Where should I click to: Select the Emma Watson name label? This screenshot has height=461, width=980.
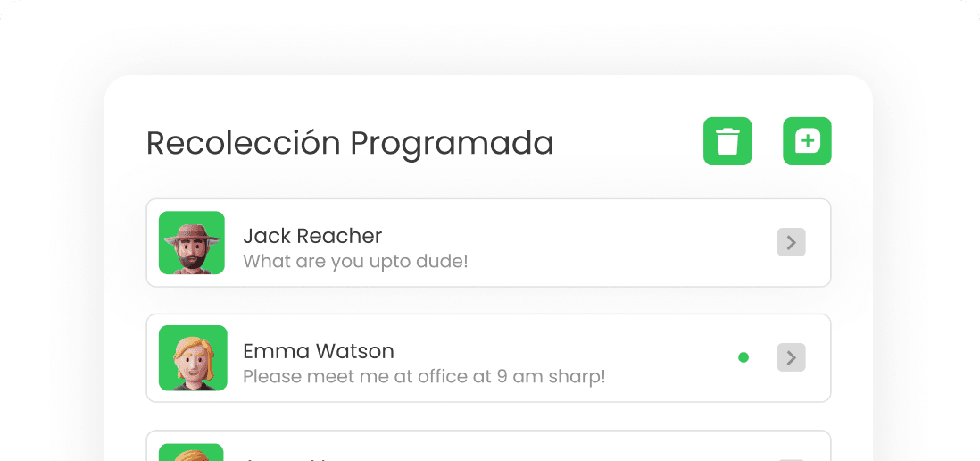[x=319, y=351]
